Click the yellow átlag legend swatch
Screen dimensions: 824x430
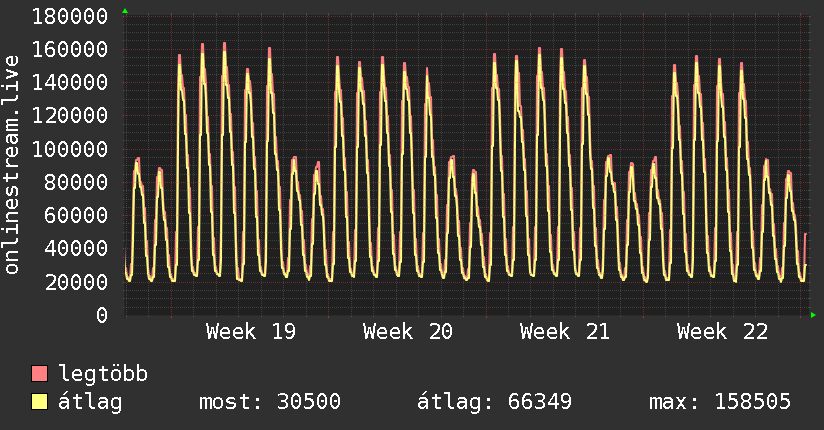[x=39, y=402]
